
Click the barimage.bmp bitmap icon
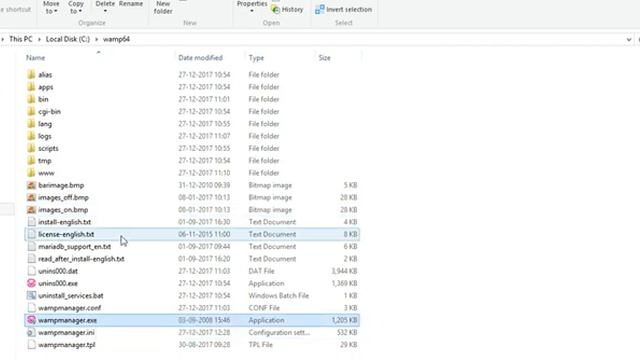[x=31, y=185]
